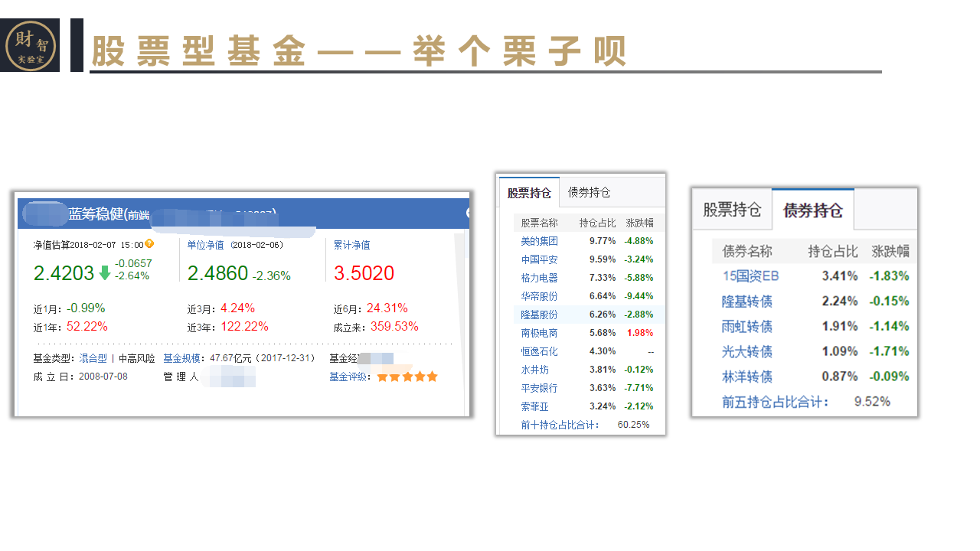Click the green down arrow next to 2.4203
The width and height of the screenshot is (980, 551).
[105, 273]
